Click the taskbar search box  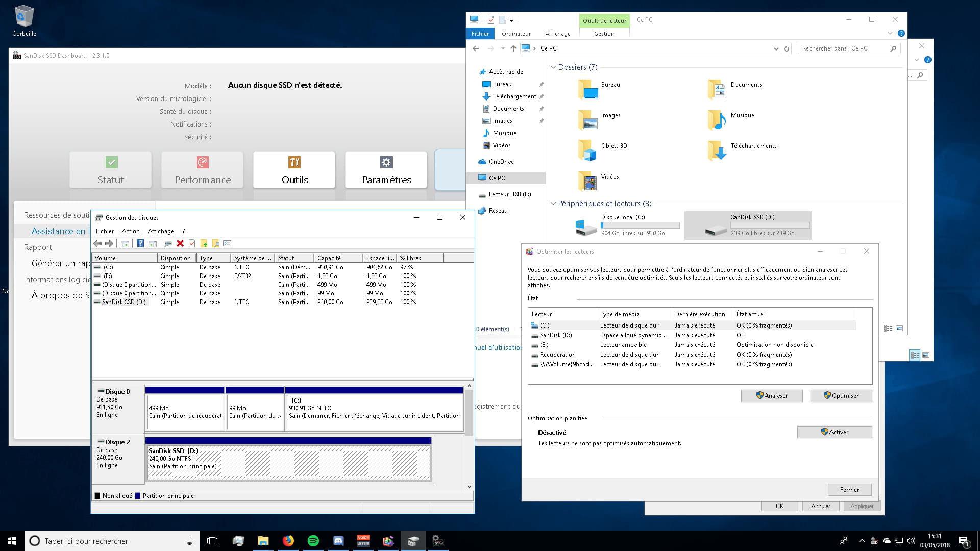click(x=111, y=541)
